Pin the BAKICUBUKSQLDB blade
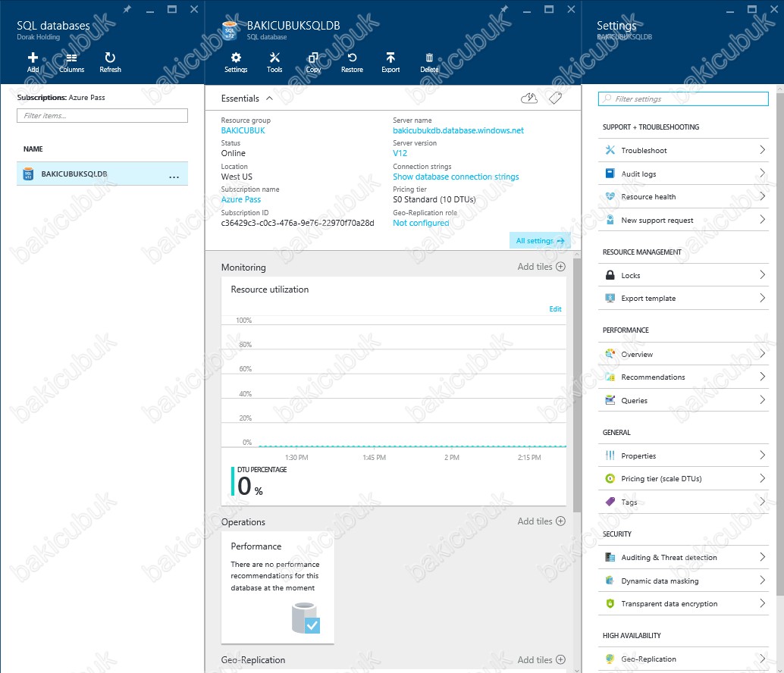The height and width of the screenshot is (673, 784). [x=504, y=9]
